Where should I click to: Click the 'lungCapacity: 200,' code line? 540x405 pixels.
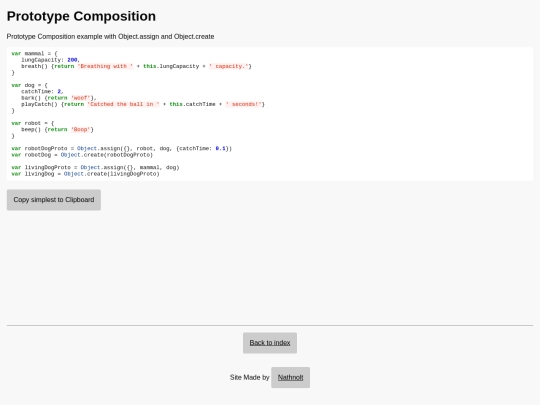pos(50,60)
